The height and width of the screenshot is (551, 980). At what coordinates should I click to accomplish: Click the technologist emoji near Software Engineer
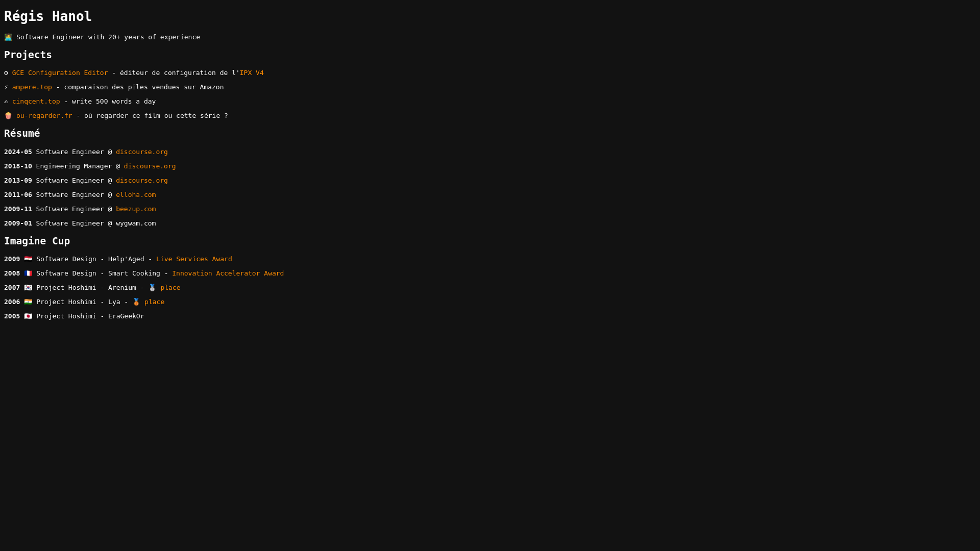click(8, 37)
